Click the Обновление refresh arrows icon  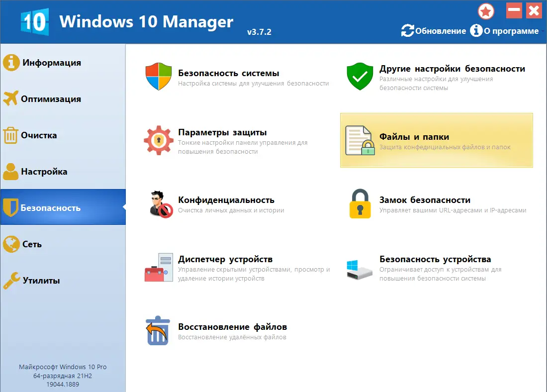(407, 31)
